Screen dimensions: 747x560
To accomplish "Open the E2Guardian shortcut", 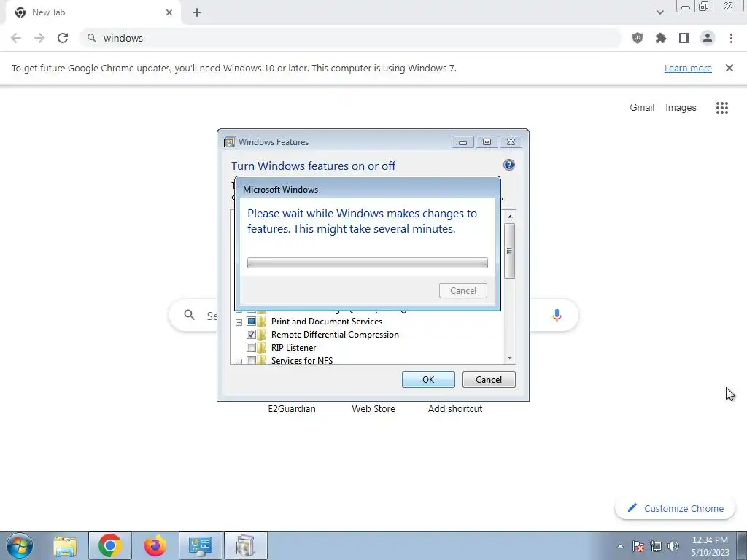I will pos(292,408).
